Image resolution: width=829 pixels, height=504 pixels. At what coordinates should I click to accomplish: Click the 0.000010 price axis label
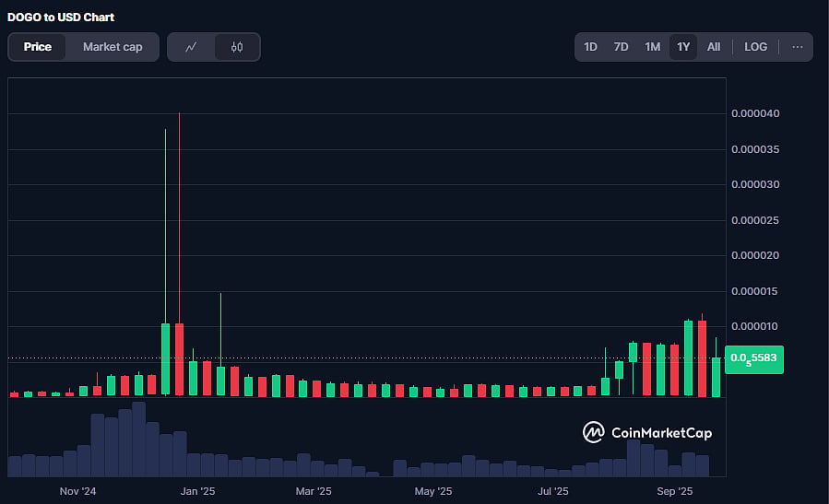coord(754,326)
